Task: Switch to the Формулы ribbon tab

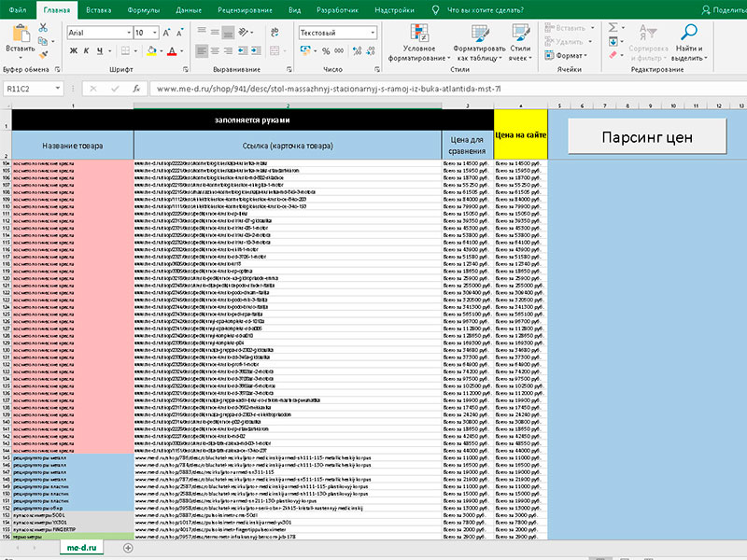Action: point(144,10)
